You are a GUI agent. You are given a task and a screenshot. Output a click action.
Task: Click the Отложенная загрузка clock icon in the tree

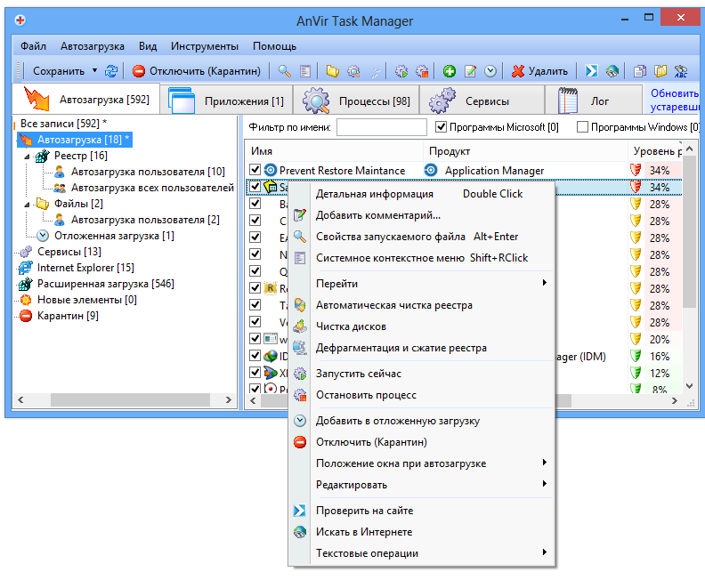(x=44, y=236)
